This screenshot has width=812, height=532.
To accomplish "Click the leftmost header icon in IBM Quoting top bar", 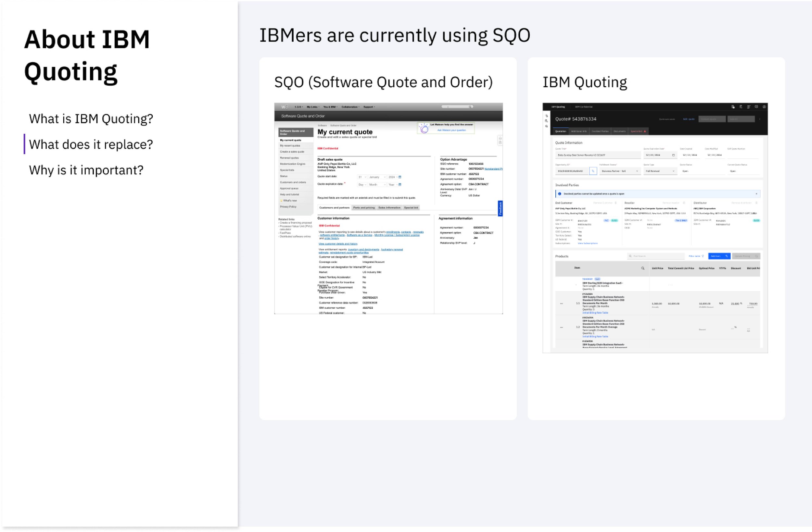I will pos(733,107).
